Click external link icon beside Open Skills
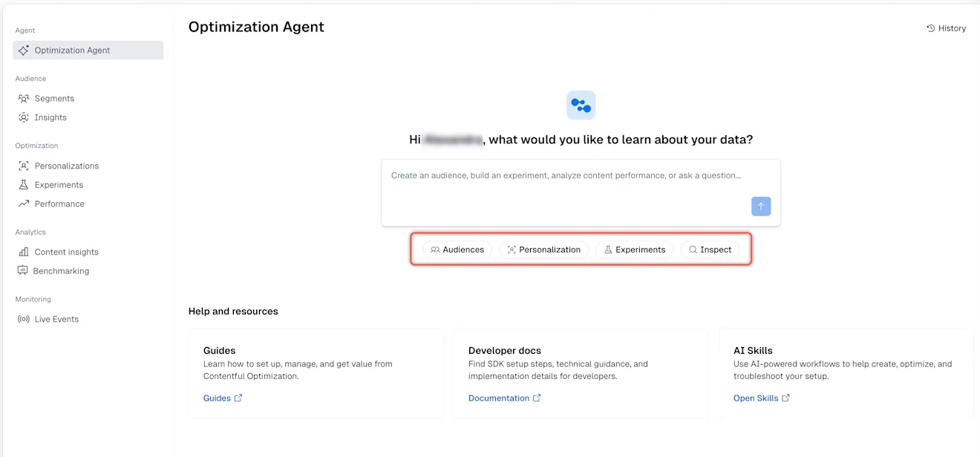 click(785, 398)
